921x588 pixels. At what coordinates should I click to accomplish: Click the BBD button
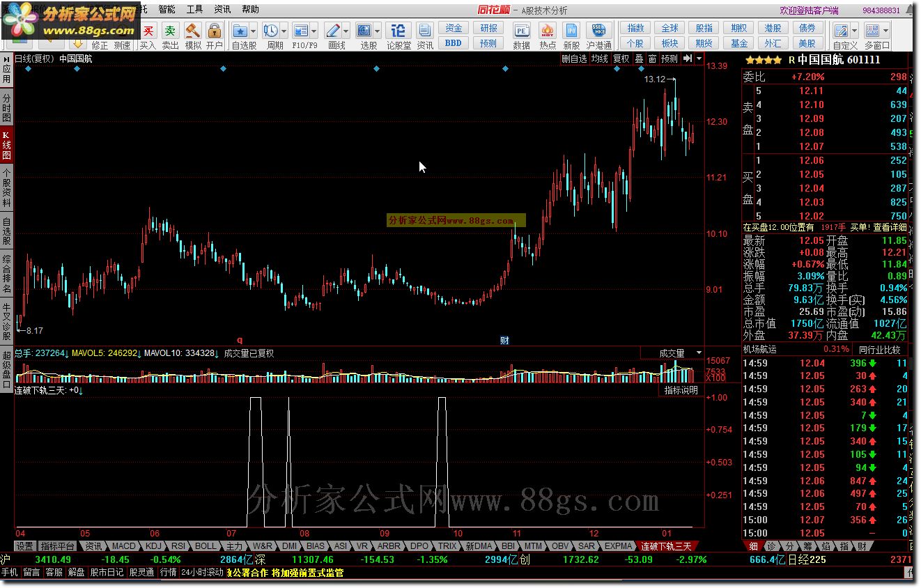coord(454,42)
